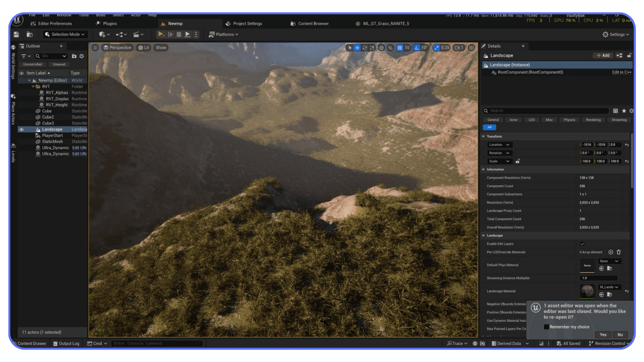
Task: Click the Blueprint/hierarchy icon next to Add
Action: point(619,55)
